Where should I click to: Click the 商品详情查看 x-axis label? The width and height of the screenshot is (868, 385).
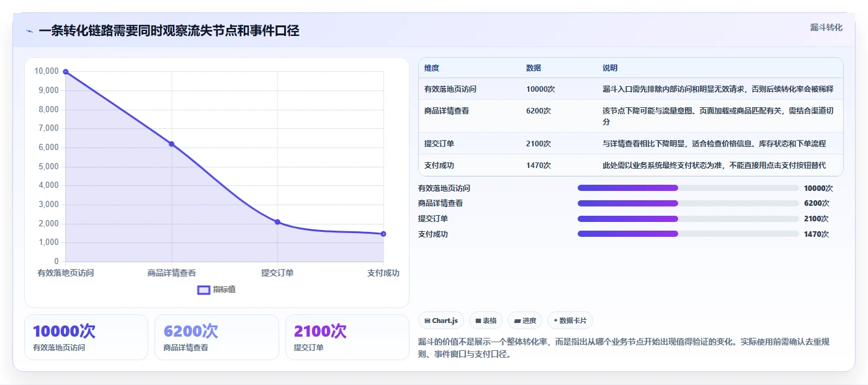[172, 273]
